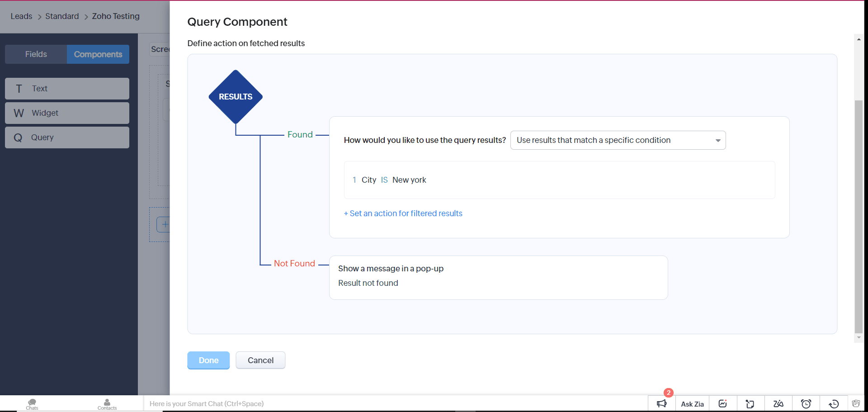Select the Query component in sidebar

[67, 137]
